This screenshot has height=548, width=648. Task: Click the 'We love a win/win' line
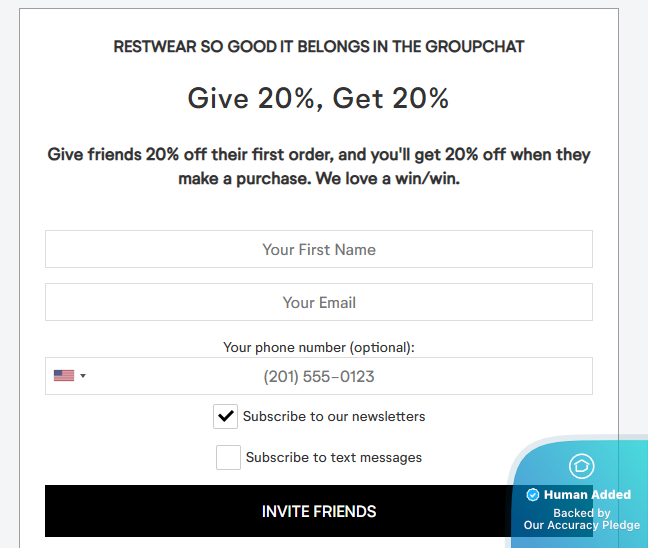pos(388,179)
